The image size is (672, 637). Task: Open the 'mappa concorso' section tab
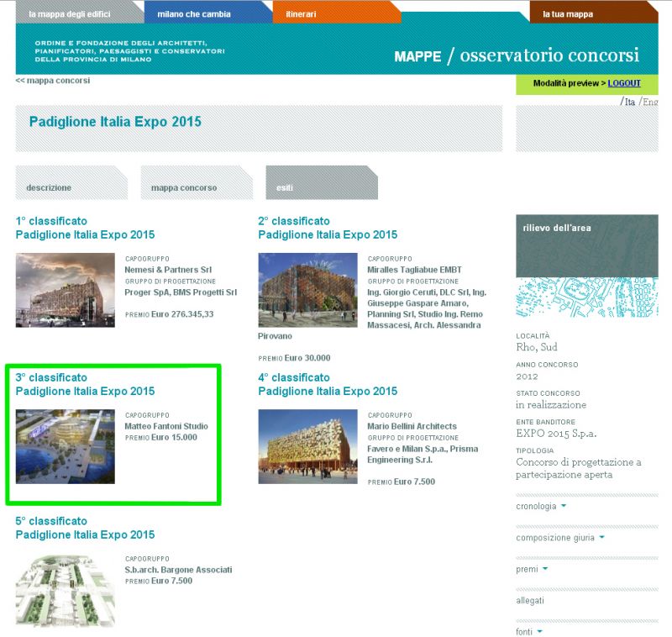coord(184,187)
